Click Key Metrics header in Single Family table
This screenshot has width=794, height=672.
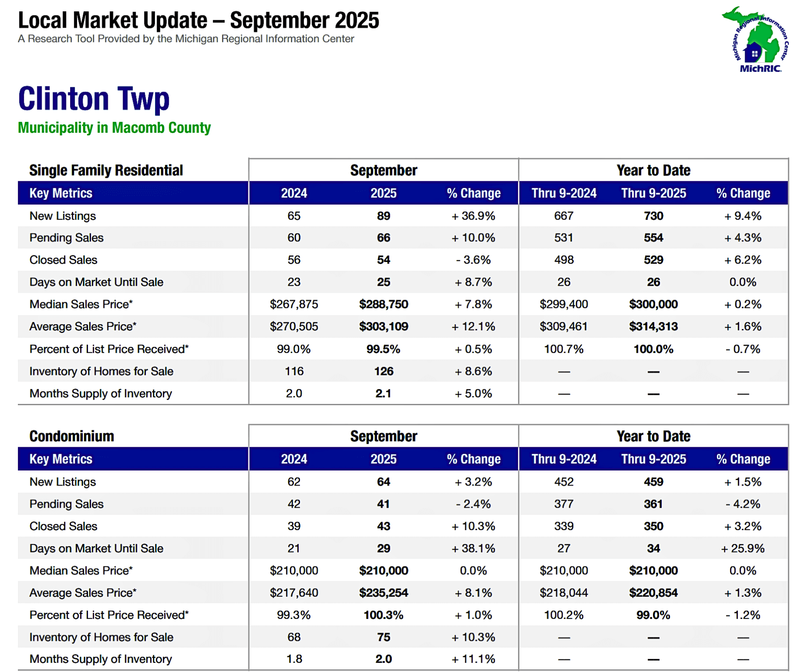coord(61,193)
